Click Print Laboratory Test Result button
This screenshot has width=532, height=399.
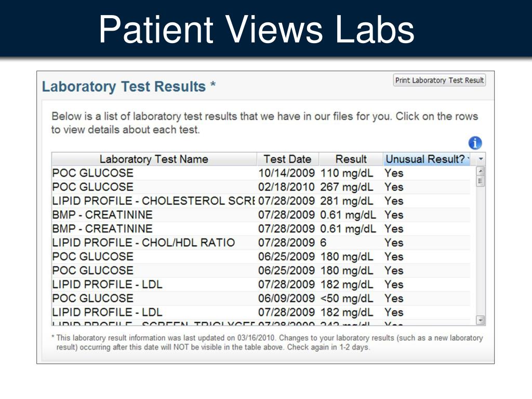[x=440, y=80]
